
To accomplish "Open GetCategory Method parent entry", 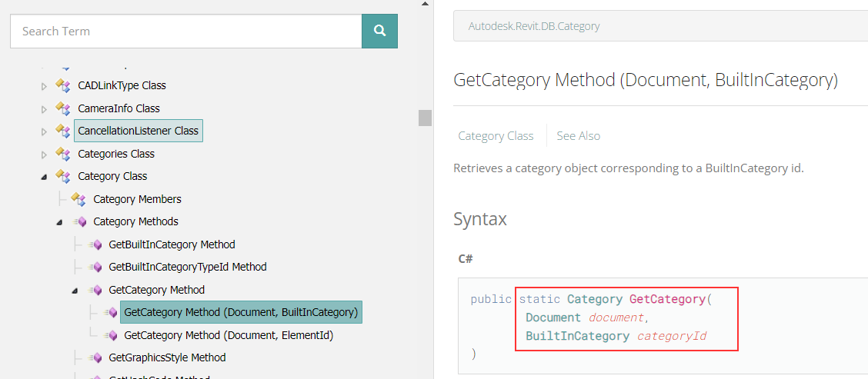I will point(157,290).
